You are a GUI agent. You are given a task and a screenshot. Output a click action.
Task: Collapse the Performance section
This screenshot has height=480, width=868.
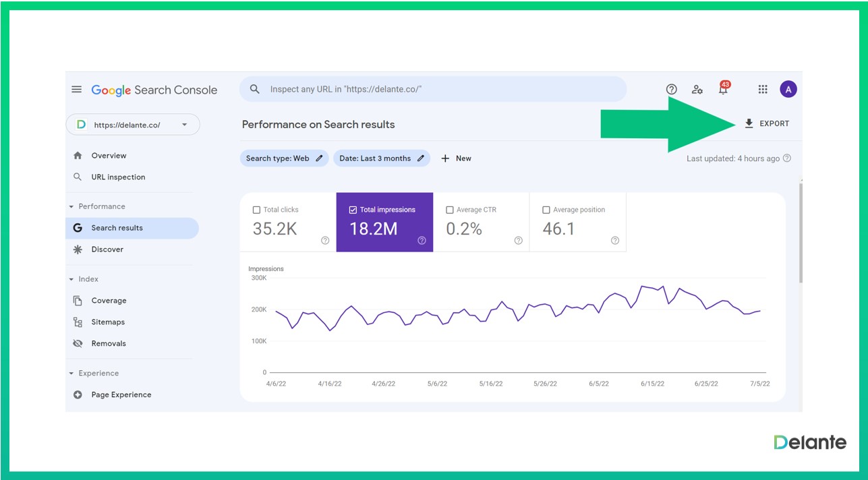[x=72, y=206]
